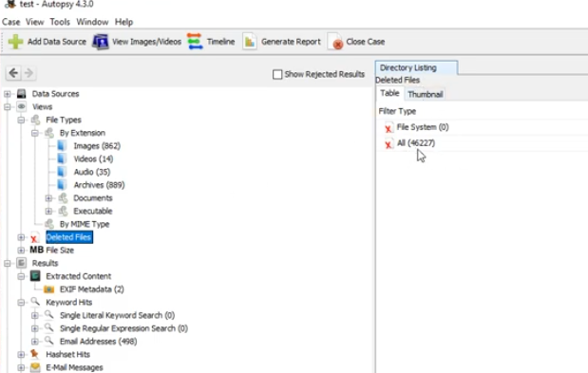Expand the Hashset Hits node

click(x=21, y=354)
